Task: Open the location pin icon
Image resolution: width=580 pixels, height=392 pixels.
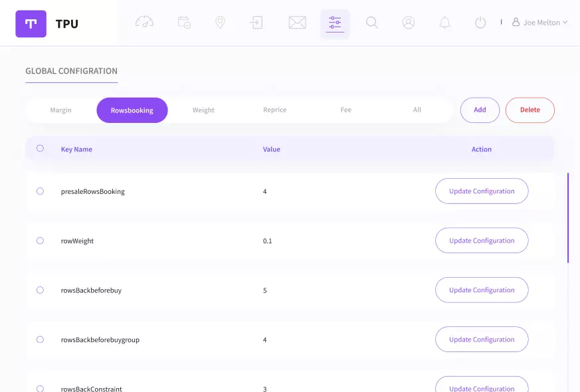Action: coord(220,23)
